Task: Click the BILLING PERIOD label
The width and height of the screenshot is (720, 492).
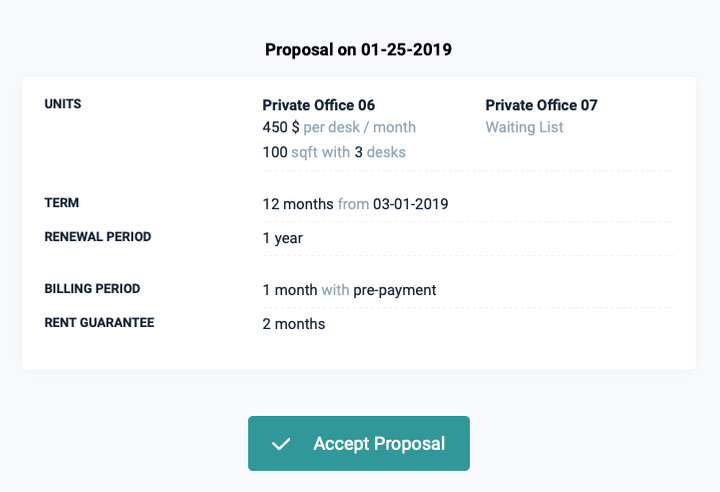Action: click(92, 289)
